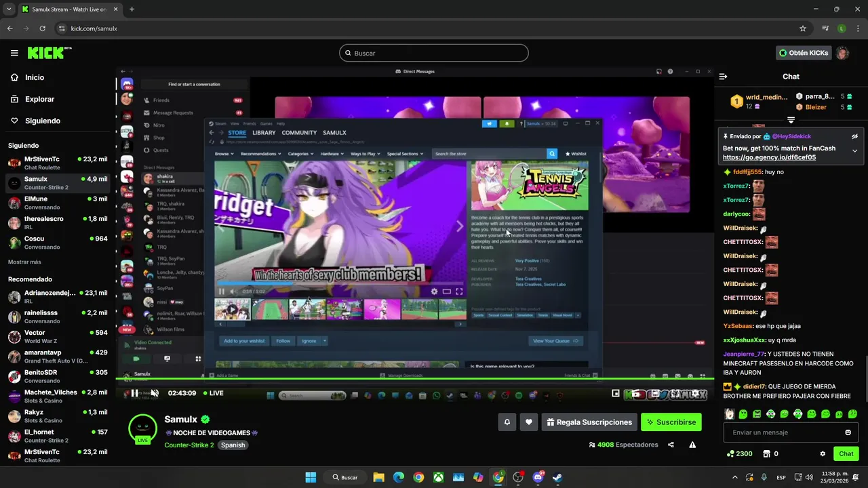The image size is (868, 488).
Task: Open the MrStivenTc followed channel
Action: click(58, 163)
